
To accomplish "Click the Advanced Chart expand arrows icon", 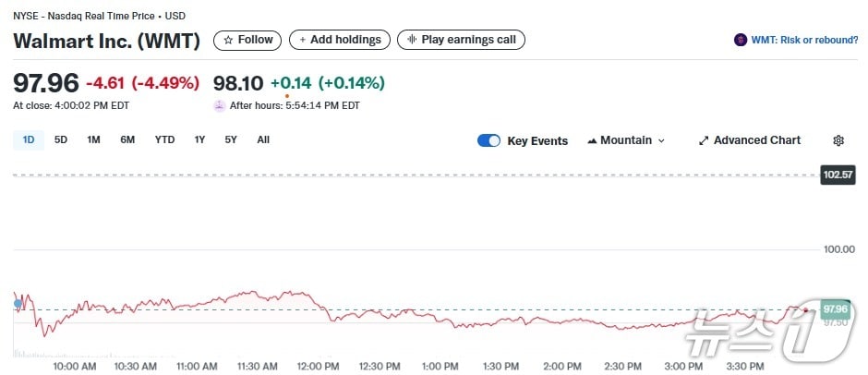I will coord(704,140).
